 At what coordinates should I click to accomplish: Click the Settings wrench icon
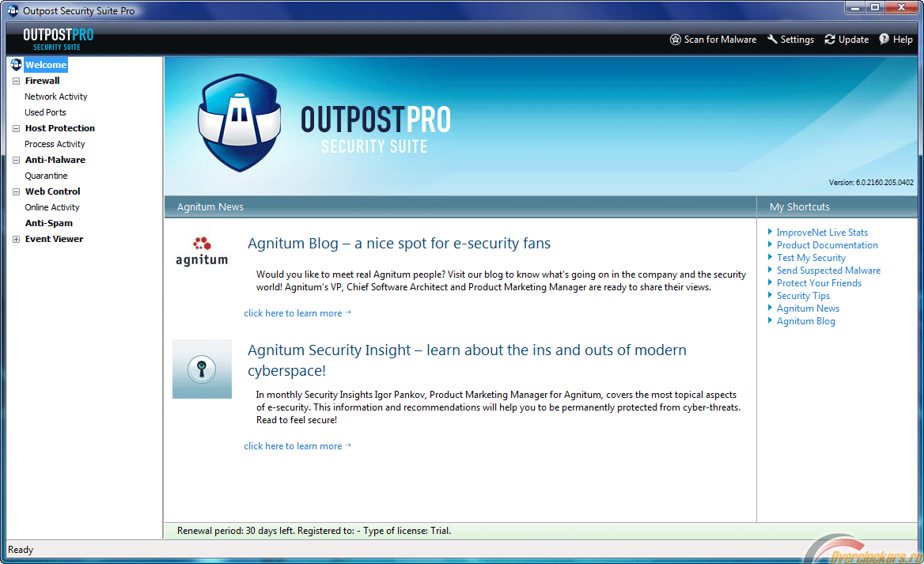(772, 40)
